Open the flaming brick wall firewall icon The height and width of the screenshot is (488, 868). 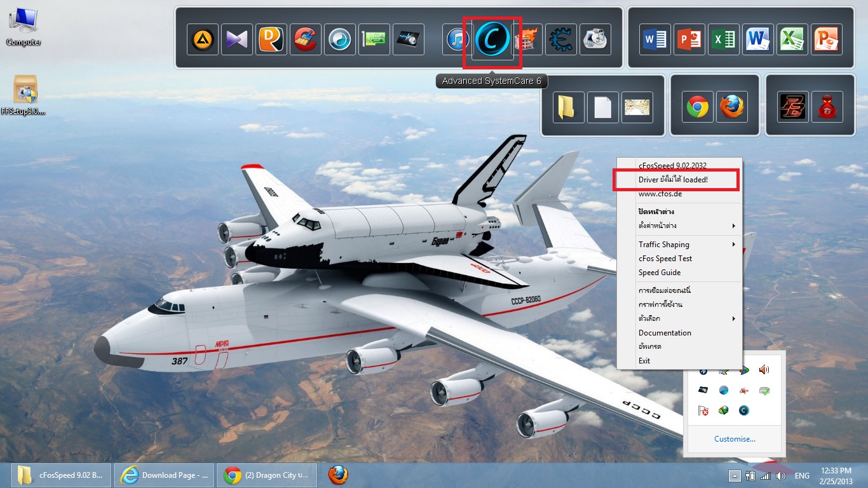[529, 39]
